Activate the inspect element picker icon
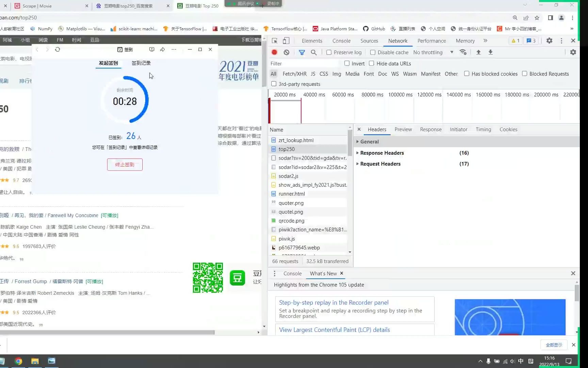This screenshot has width=588, height=368. (x=275, y=41)
